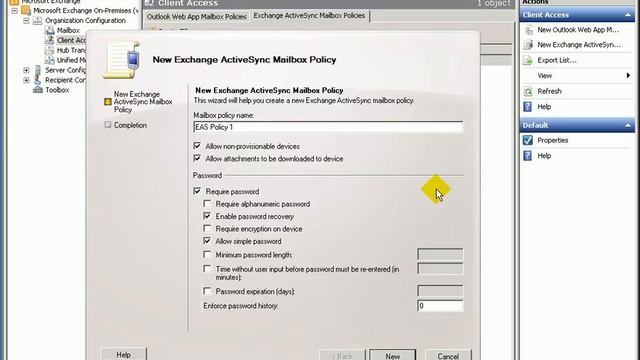Click the Unified Messaging node icon
The image size is (640, 360).
tap(50, 60)
